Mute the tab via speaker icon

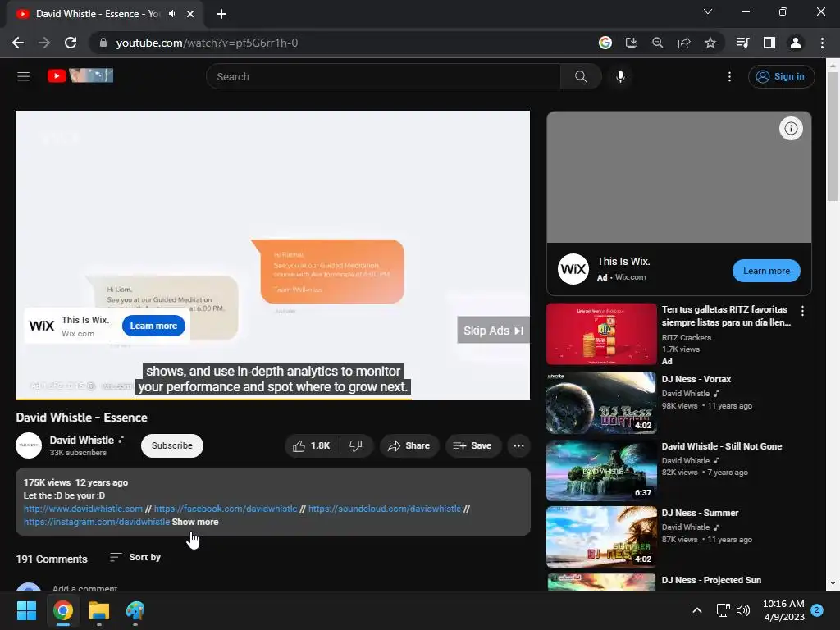pos(172,14)
